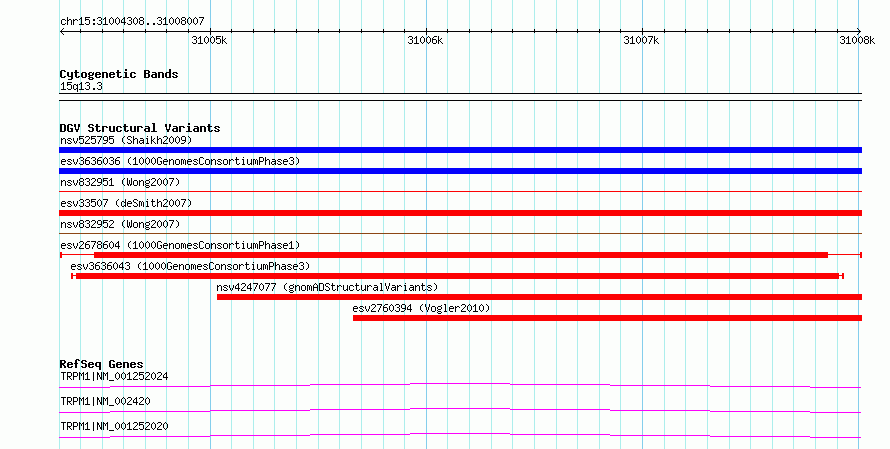Click the thin brown nsv832952 variant line

[x=460, y=233]
